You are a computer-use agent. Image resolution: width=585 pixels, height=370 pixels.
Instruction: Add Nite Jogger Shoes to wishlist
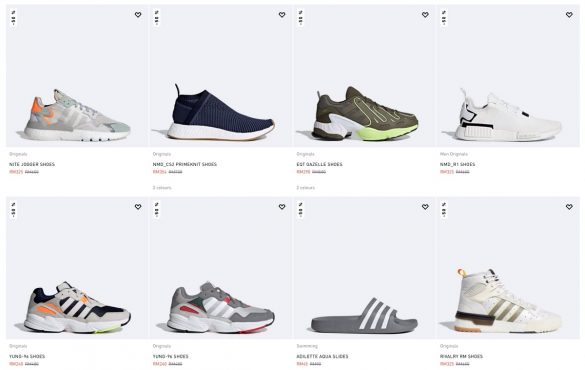(138, 15)
